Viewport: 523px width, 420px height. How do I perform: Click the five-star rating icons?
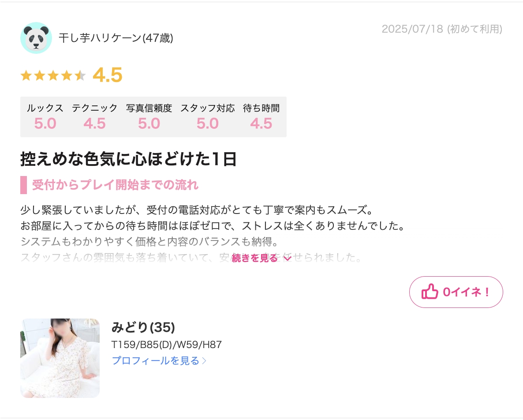coord(53,75)
